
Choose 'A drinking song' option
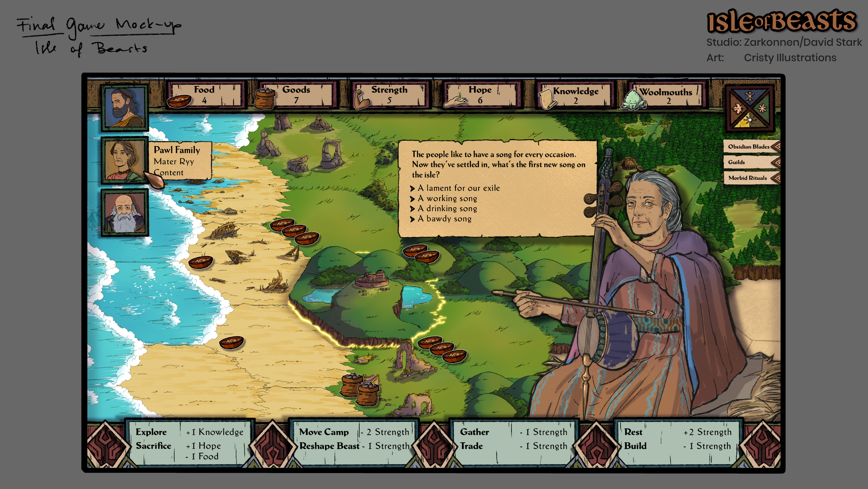pos(447,208)
